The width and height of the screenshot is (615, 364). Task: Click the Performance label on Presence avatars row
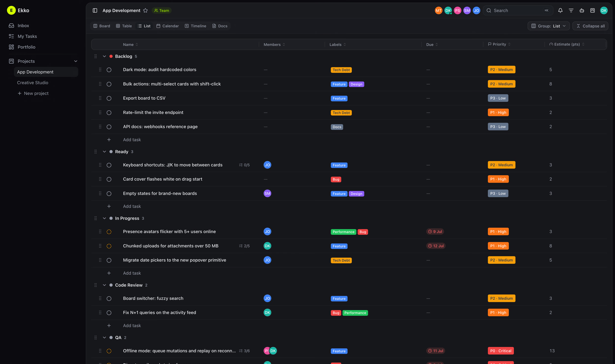point(343,232)
